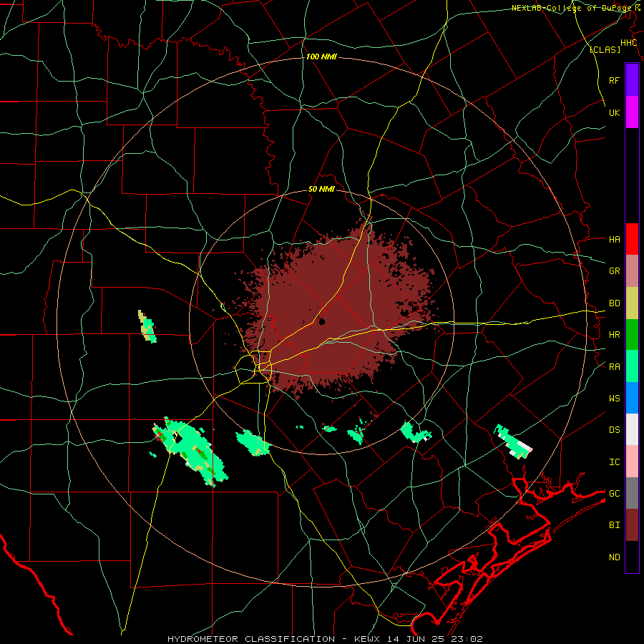Select the gray GC legend color swatch
This screenshot has height=644, width=644.
[632, 493]
